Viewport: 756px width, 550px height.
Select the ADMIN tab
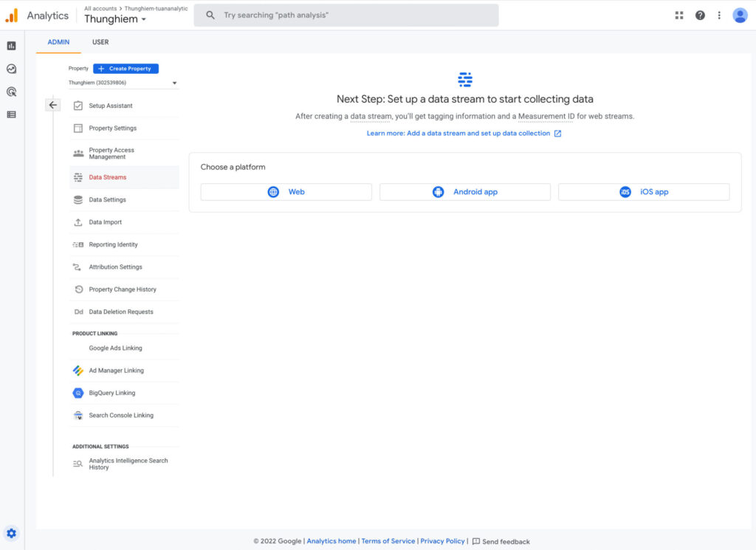[58, 42]
